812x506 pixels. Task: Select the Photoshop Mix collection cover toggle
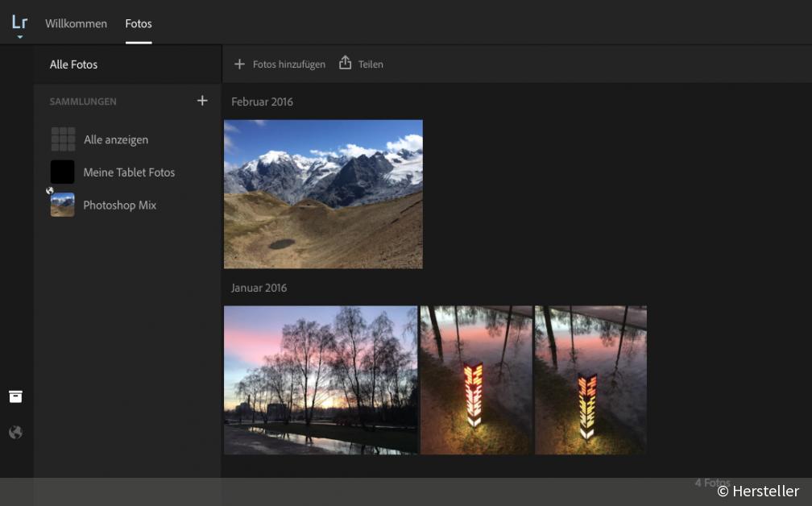click(x=62, y=205)
